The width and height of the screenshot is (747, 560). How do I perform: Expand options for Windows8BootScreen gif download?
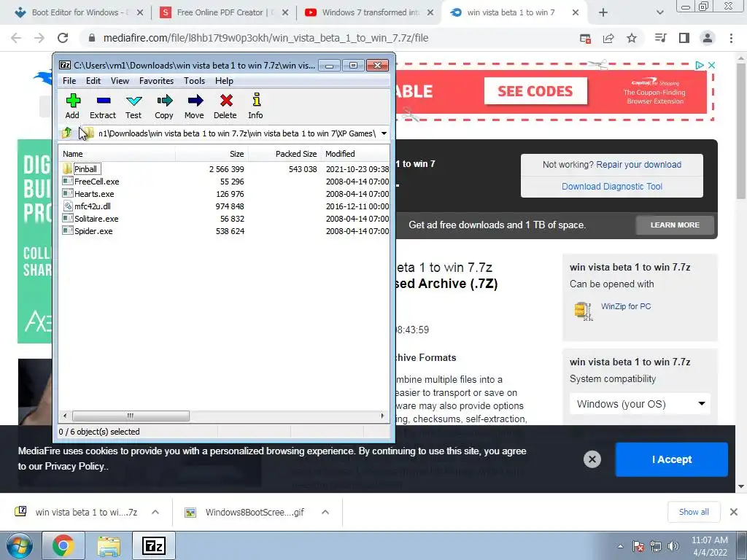(325, 513)
